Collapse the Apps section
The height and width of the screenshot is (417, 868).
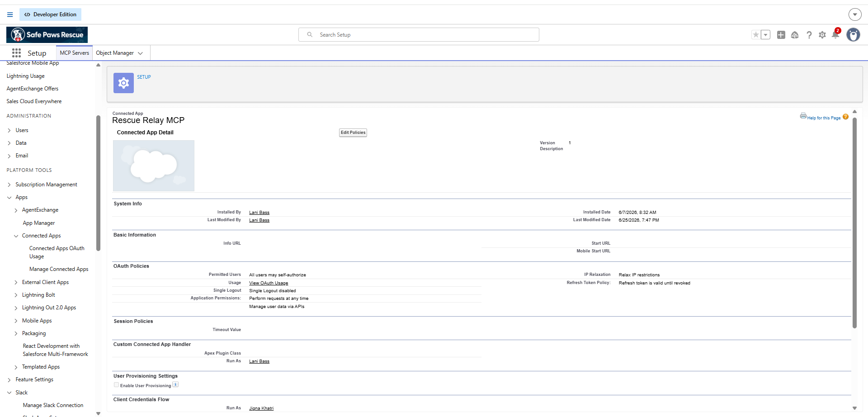click(x=9, y=198)
